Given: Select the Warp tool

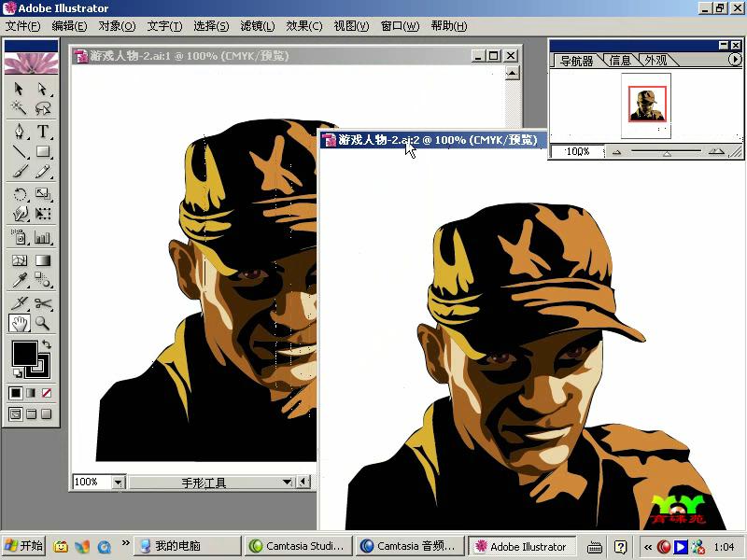Looking at the screenshot, I should click(19, 214).
